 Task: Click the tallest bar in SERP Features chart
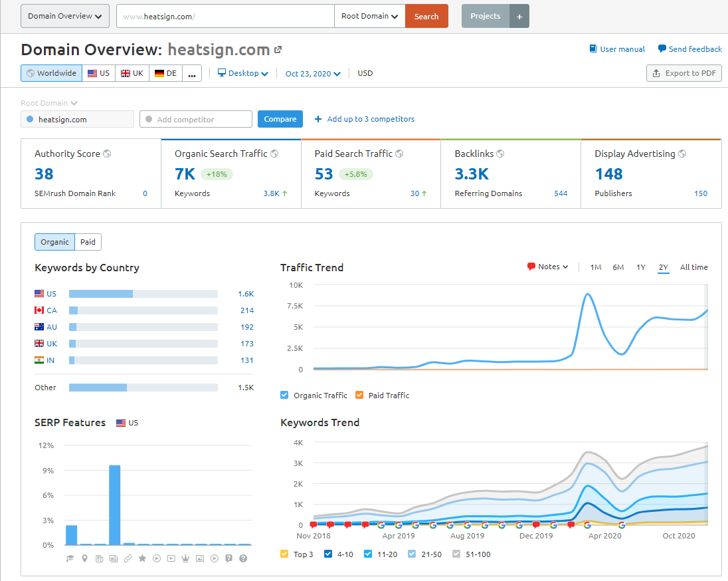coord(115,505)
